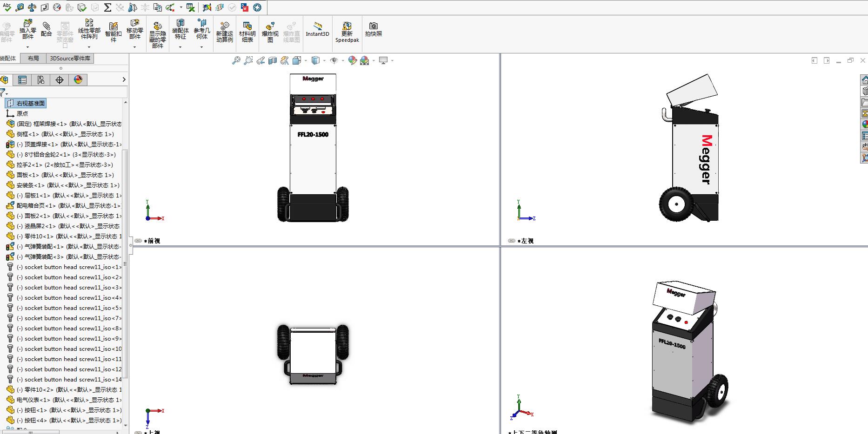Select 框架焊接<1> component in tree
868x434 pixels.
click(64, 124)
